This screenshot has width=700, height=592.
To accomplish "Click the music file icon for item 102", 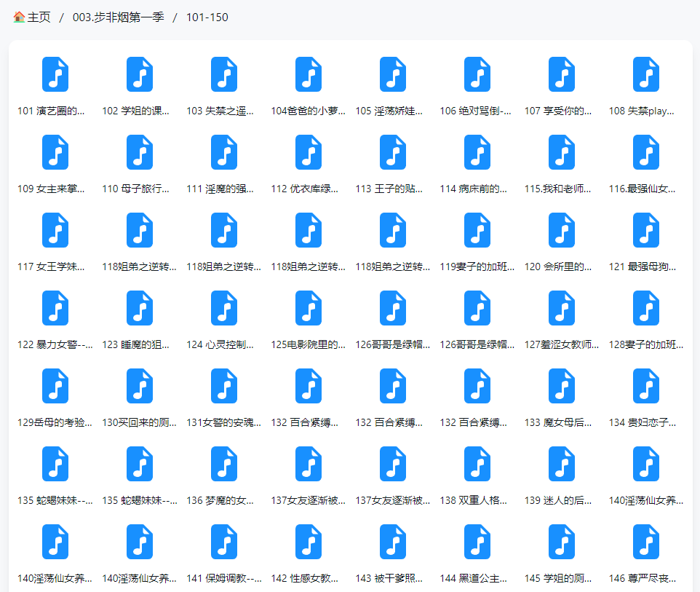I will (x=140, y=74).
